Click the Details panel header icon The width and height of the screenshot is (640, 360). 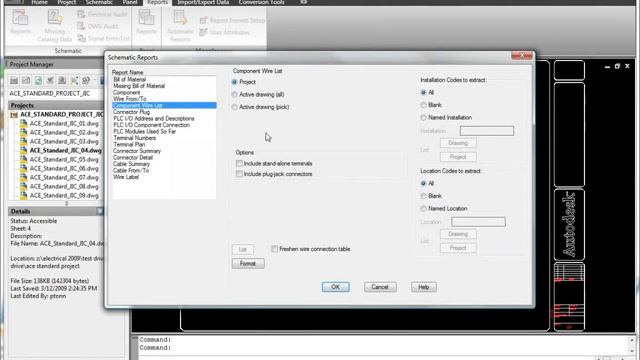(x=100, y=211)
